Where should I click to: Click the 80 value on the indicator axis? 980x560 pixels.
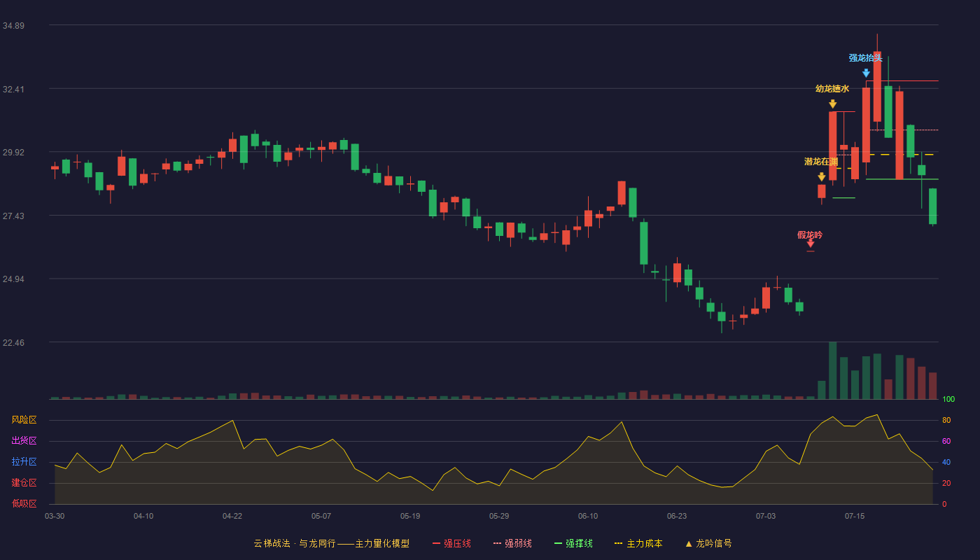(x=946, y=420)
